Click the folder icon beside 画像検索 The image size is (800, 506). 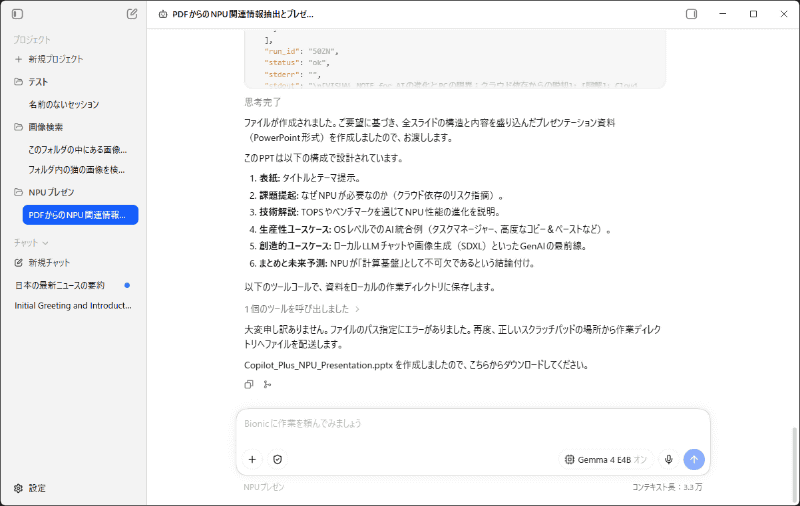click(18, 127)
